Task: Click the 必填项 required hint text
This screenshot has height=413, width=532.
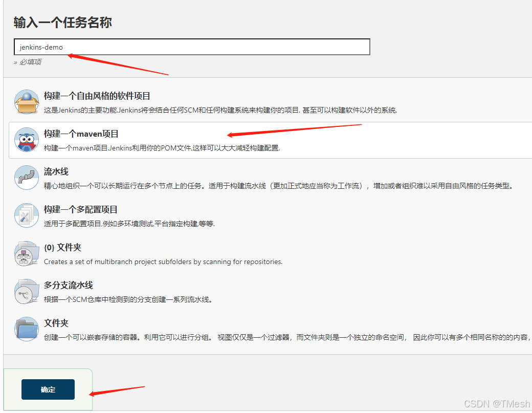Action: pyautogui.click(x=28, y=62)
